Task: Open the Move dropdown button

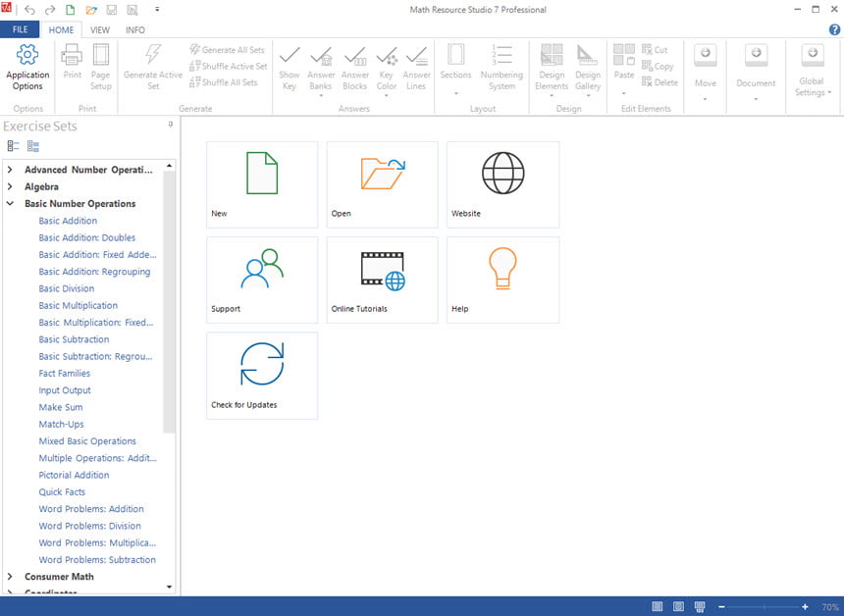Action: click(x=705, y=73)
